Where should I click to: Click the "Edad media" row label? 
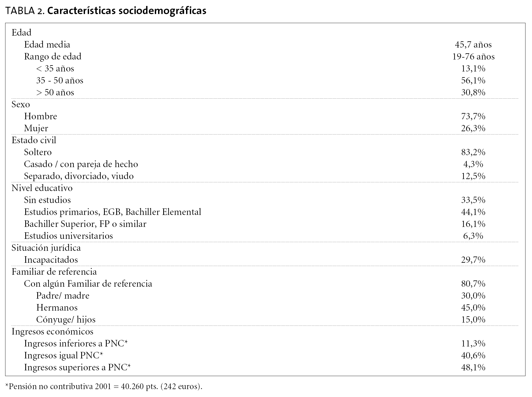click(x=47, y=45)
